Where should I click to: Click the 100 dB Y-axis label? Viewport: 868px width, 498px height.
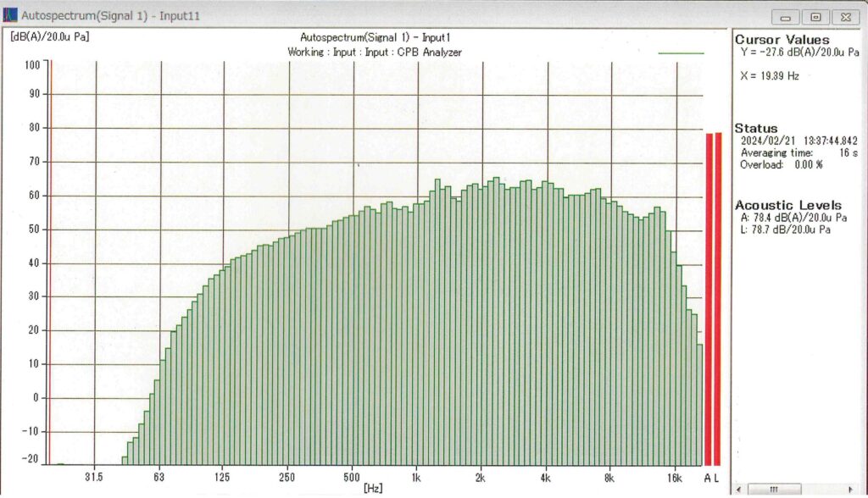(x=33, y=65)
